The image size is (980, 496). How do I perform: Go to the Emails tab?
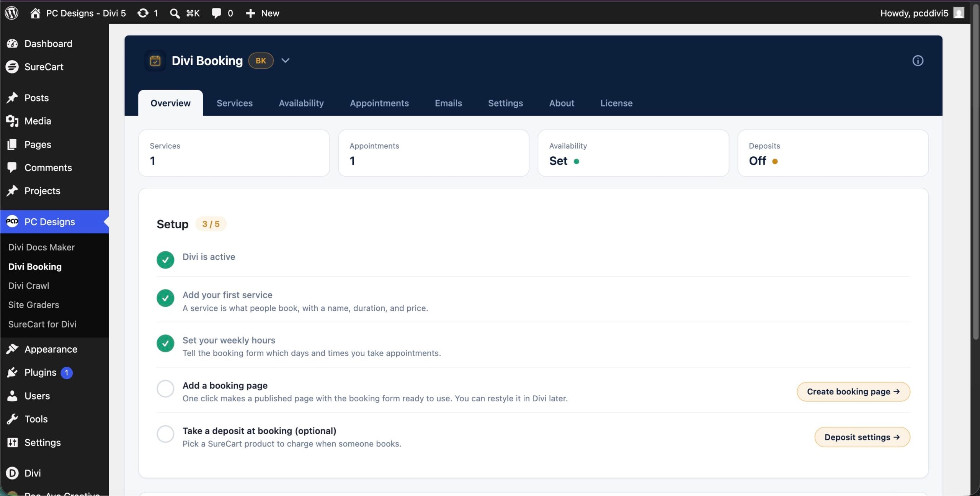[x=448, y=103]
